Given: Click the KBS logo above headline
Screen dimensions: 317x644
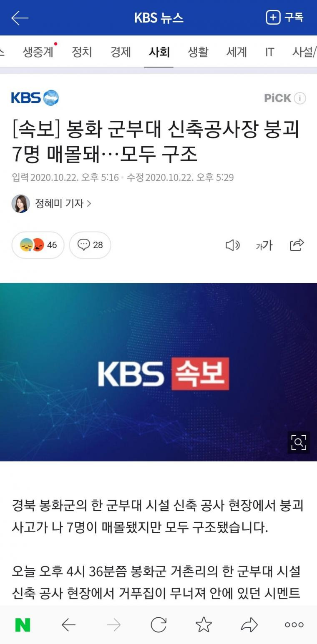Looking at the screenshot, I should (x=35, y=98).
